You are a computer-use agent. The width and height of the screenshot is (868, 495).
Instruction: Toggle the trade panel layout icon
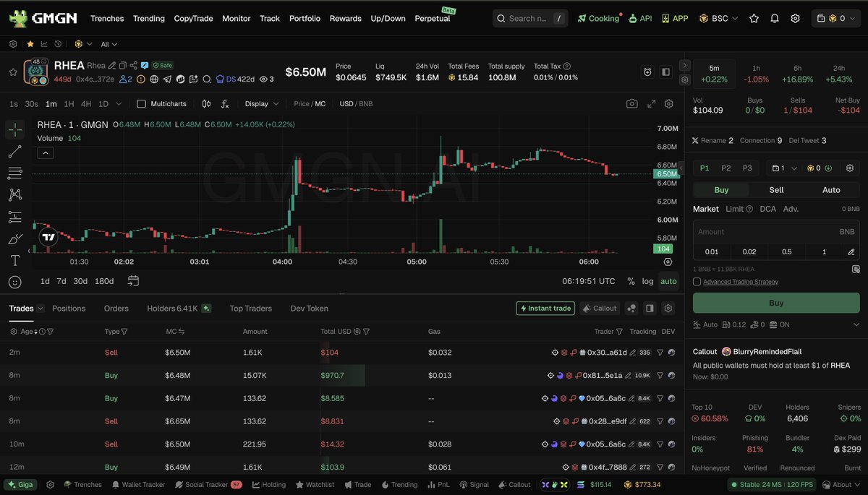click(650, 308)
